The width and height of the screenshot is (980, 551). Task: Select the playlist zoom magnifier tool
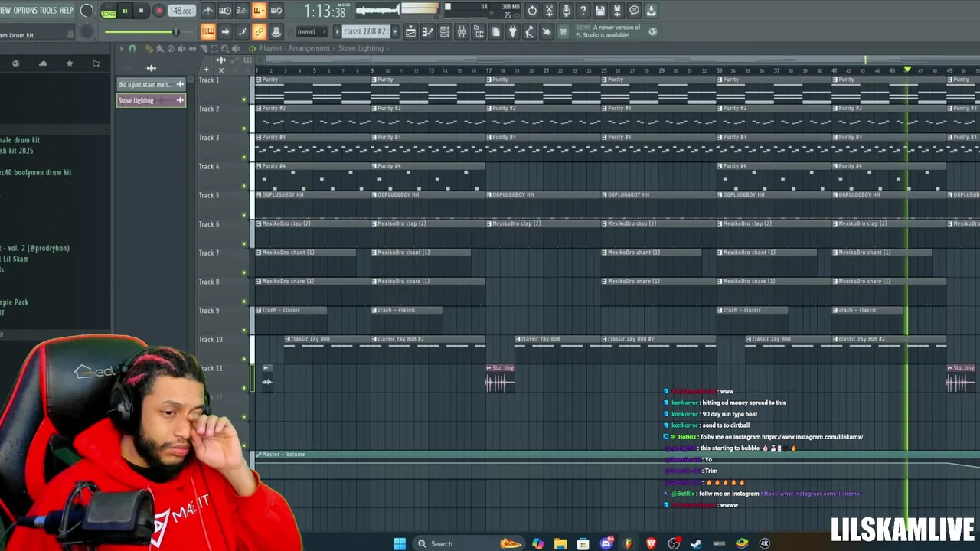224,48
